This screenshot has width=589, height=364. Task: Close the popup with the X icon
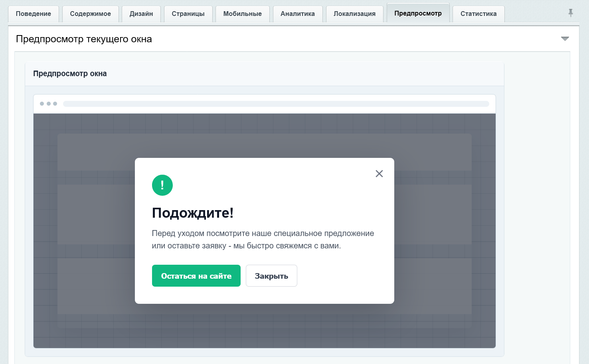(x=379, y=173)
